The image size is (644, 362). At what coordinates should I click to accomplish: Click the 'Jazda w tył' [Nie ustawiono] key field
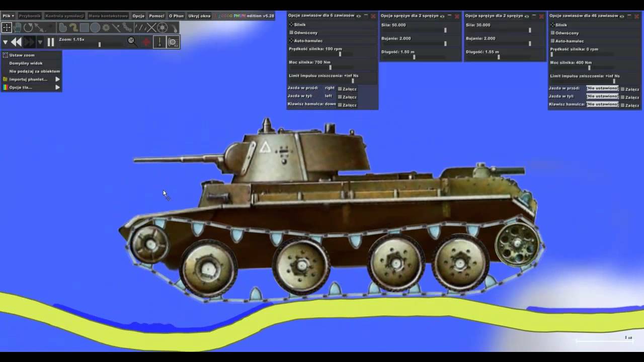(x=603, y=97)
